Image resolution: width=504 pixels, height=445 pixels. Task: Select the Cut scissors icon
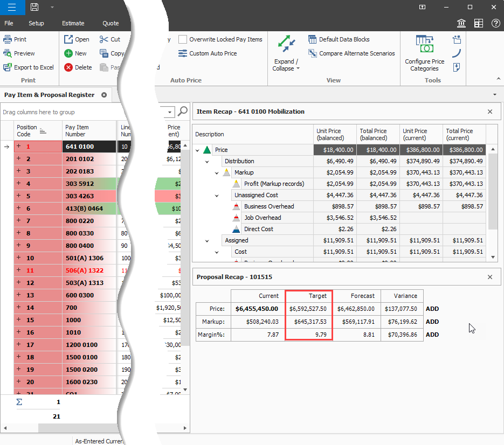[104, 39]
